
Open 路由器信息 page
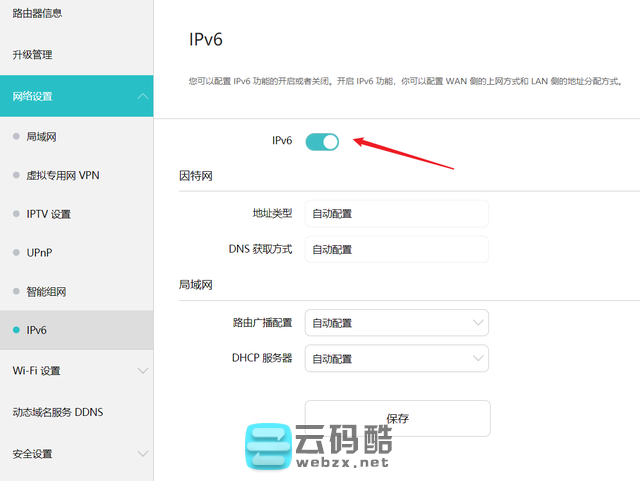(37, 13)
